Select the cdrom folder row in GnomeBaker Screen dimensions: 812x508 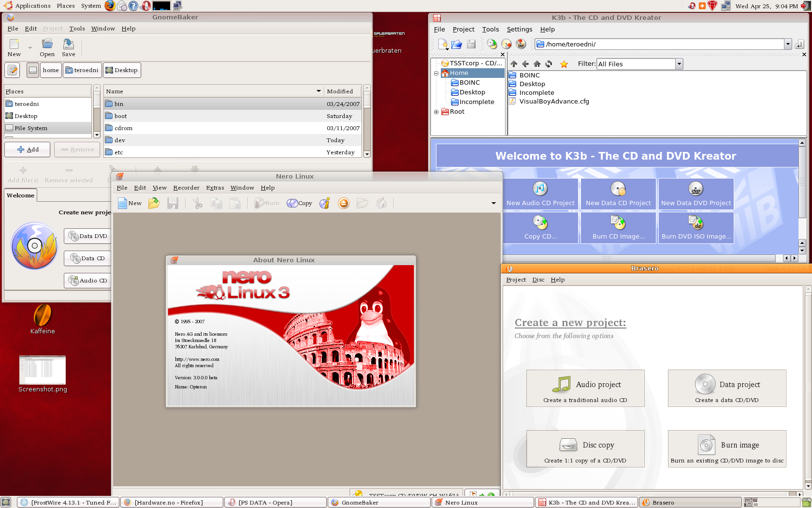(x=232, y=128)
